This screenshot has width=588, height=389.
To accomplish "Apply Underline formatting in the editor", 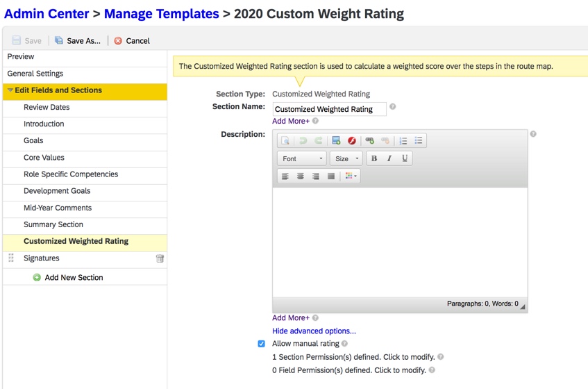I will (405, 158).
